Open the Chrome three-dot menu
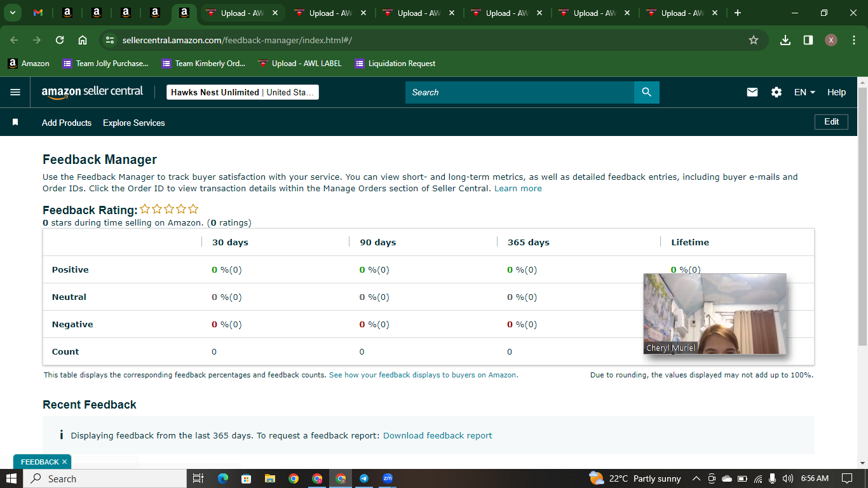Screen dimensions: 868x488 pyautogui.click(x=854, y=40)
